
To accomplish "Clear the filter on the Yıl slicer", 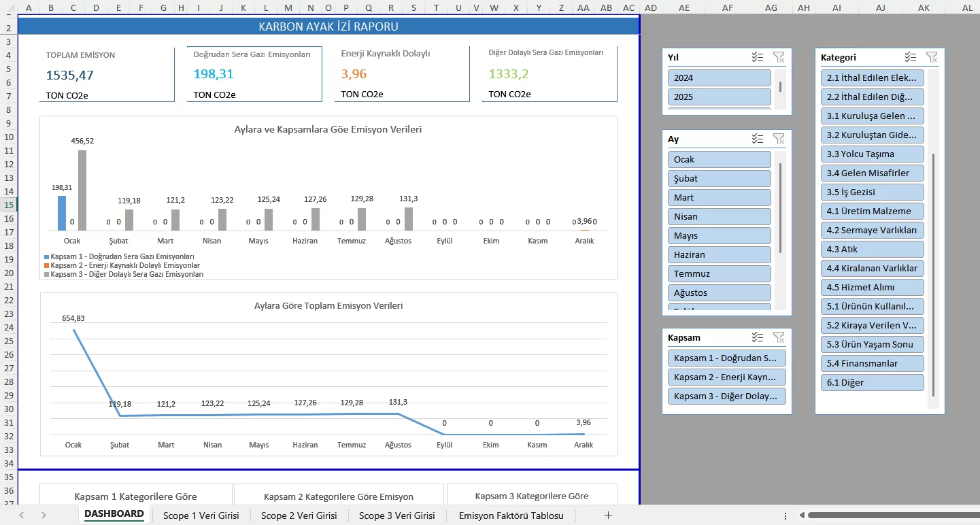I will click(x=779, y=58).
